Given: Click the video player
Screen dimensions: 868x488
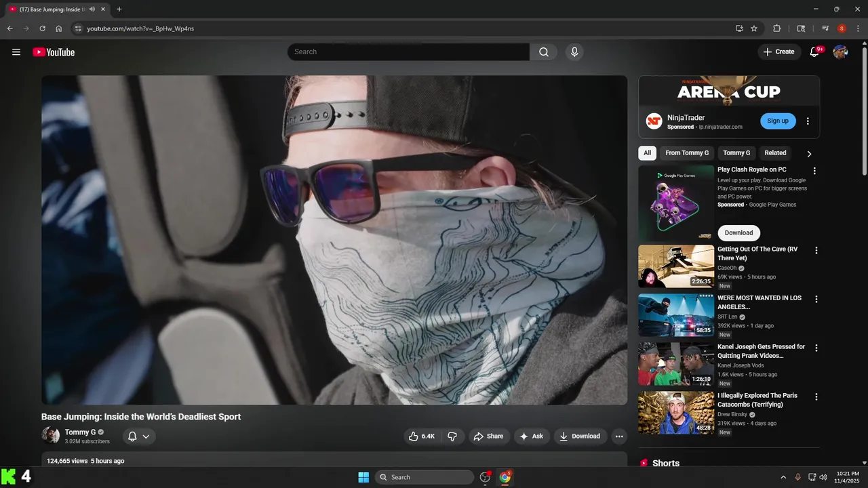Looking at the screenshot, I should 334,240.
